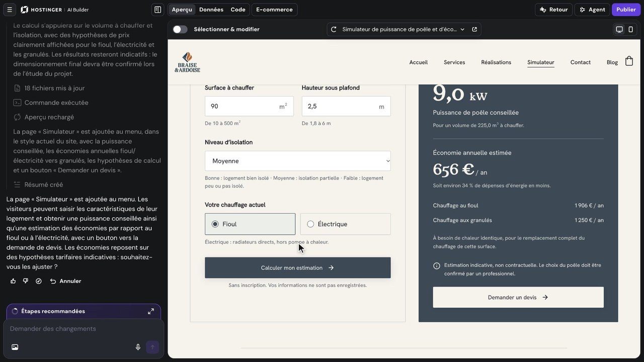Viewport: 644px width, 362px height.
Task: Switch to the Données tab
Action: click(211, 10)
